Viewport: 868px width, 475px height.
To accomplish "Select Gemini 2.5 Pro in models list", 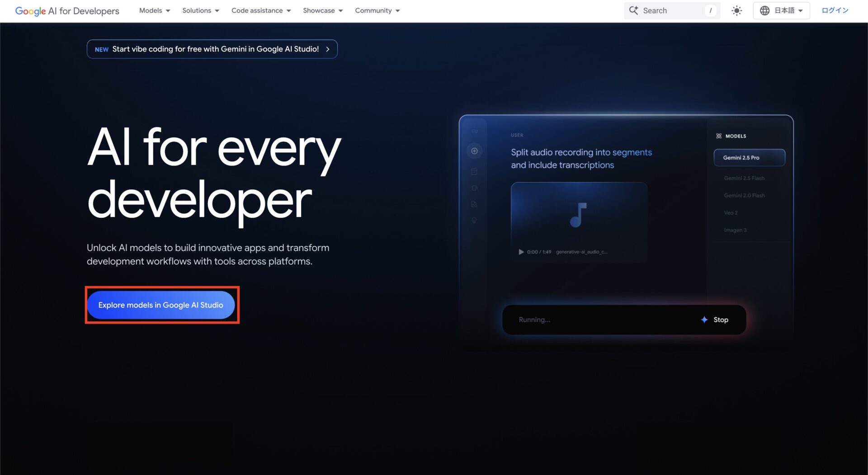I will coord(749,158).
